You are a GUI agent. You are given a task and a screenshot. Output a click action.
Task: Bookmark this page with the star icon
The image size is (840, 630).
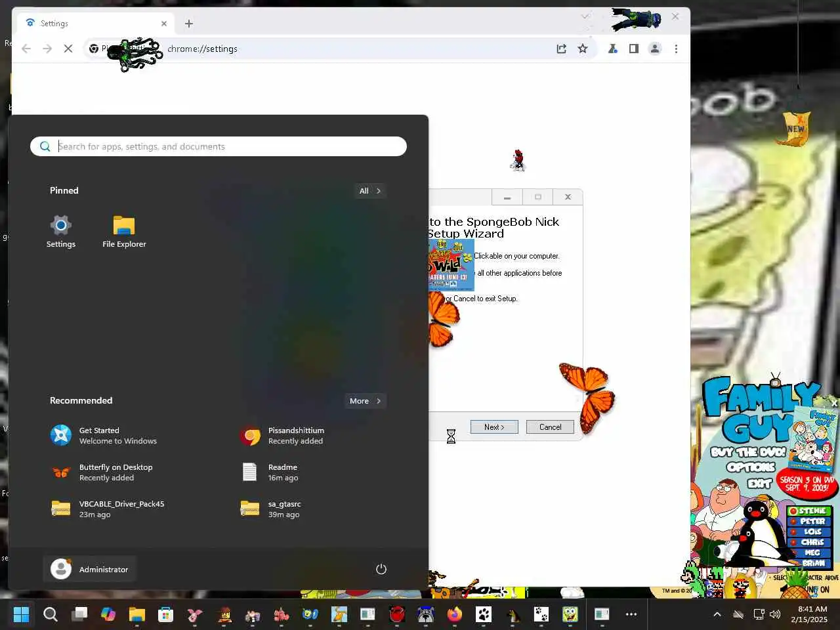pyautogui.click(x=583, y=49)
